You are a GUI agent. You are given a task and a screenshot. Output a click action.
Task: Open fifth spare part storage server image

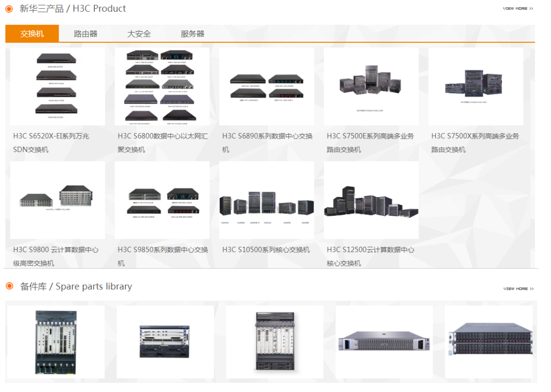489,342
